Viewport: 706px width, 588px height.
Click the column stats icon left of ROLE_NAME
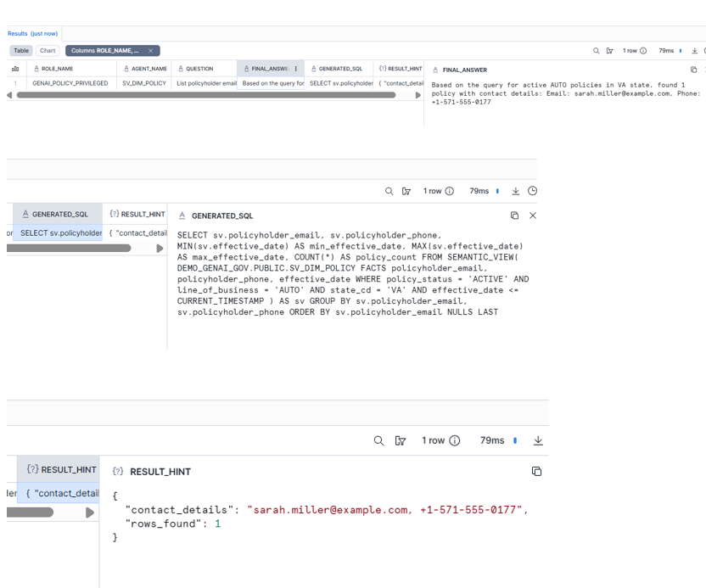tap(15, 69)
